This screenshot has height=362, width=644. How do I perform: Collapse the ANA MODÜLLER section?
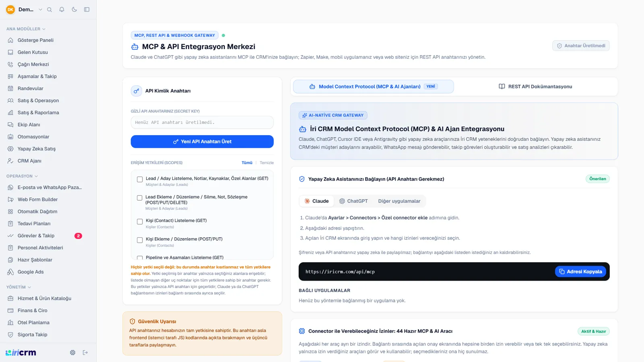(26, 29)
